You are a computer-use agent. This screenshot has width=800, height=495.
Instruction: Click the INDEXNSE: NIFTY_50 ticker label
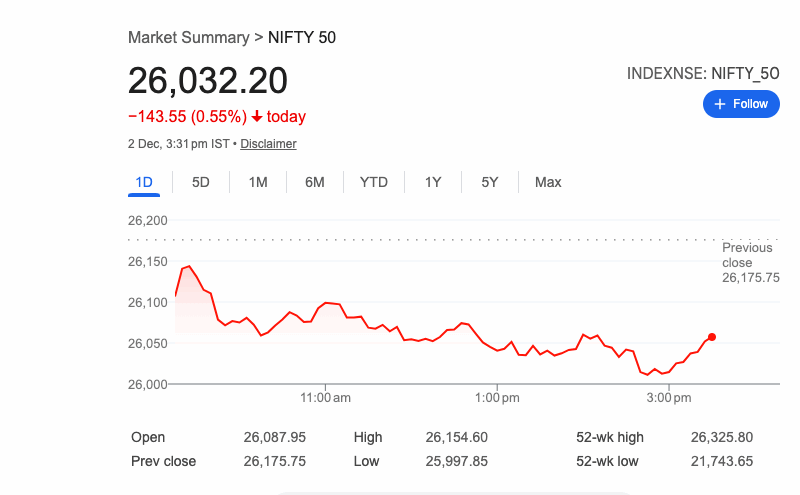703,73
